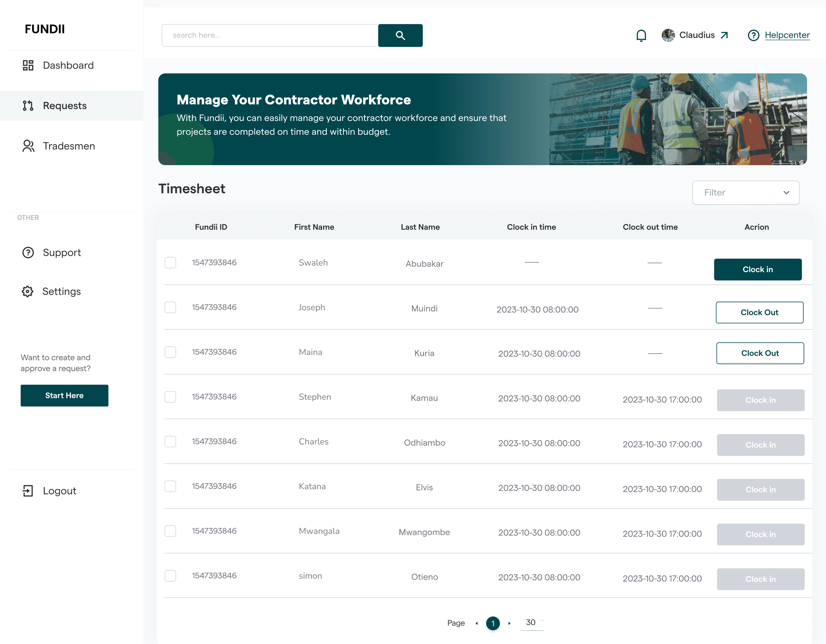This screenshot has width=826, height=644.
Task: Click the construction workers banner image
Action: tap(678, 119)
